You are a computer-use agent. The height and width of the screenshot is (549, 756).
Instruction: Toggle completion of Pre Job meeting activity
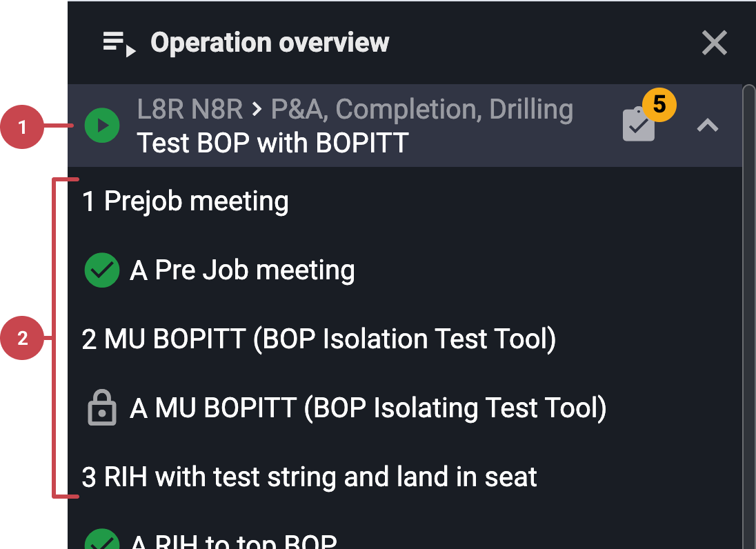pos(101,270)
